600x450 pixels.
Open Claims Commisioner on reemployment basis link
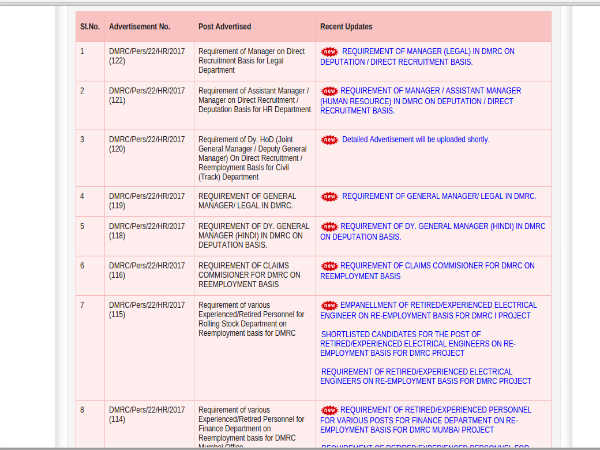pos(427,271)
